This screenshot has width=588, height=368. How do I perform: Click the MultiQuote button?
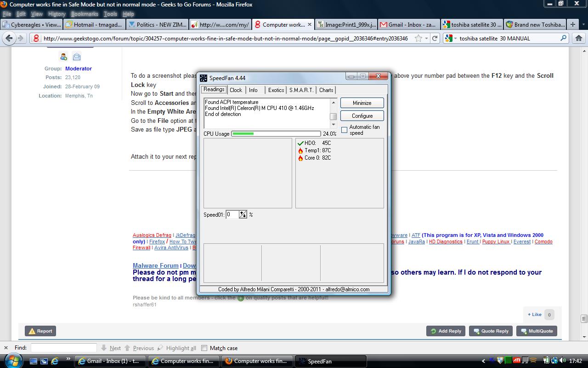point(537,331)
